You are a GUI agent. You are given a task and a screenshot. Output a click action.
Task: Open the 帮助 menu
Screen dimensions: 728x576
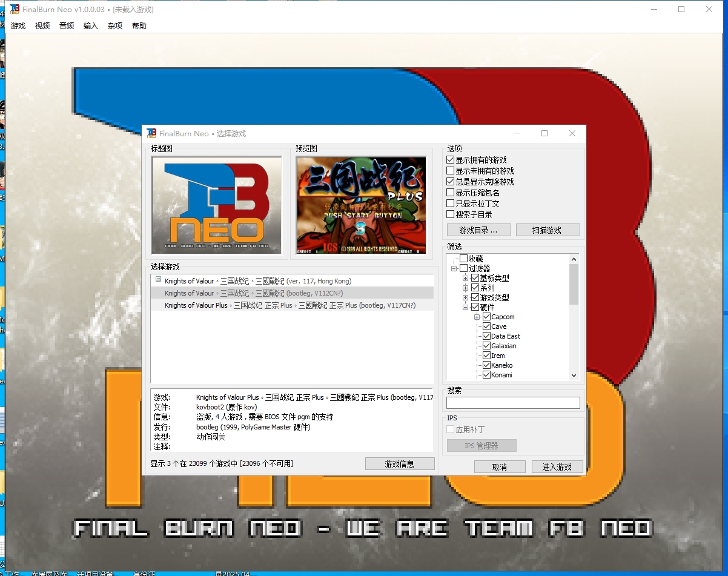point(139,25)
